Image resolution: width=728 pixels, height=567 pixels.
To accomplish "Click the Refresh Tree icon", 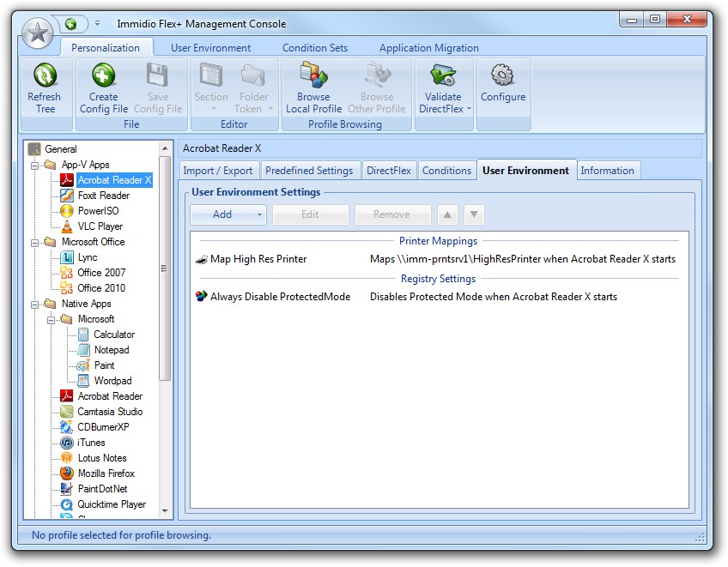I will 45,75.
